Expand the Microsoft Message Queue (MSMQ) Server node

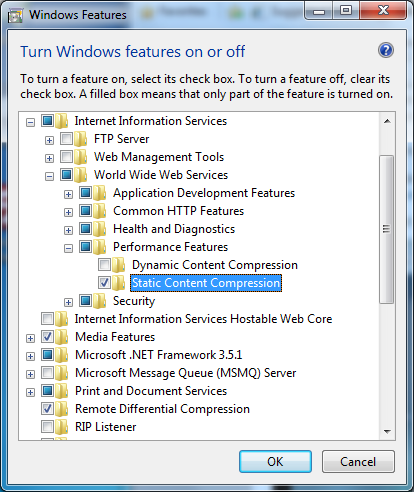tap(30, 374)
